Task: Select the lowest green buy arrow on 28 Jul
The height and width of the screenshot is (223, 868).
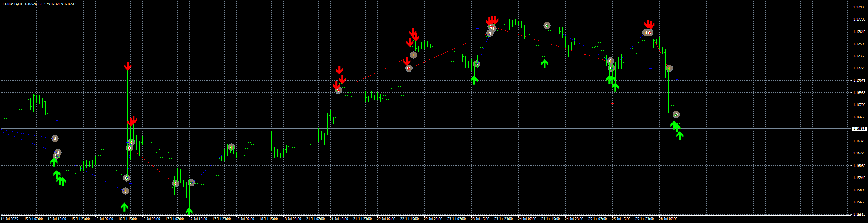Action: (680, 135)
